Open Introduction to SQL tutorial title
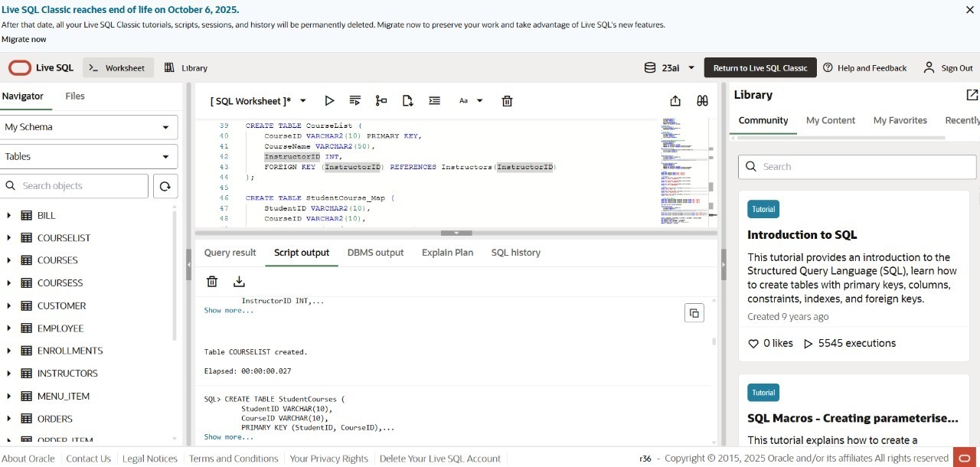This screenshot has height=467, width=980. pos(802,235)
